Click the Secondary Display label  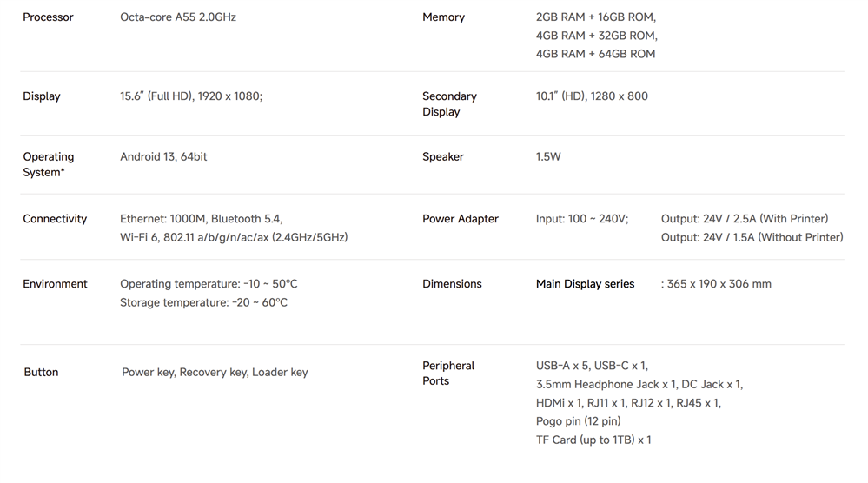449,104
